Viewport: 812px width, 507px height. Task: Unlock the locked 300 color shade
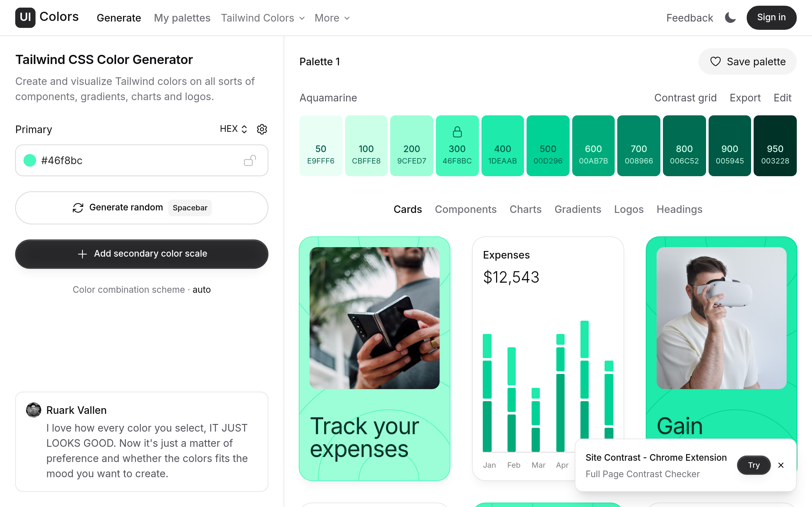pos(457,132)
